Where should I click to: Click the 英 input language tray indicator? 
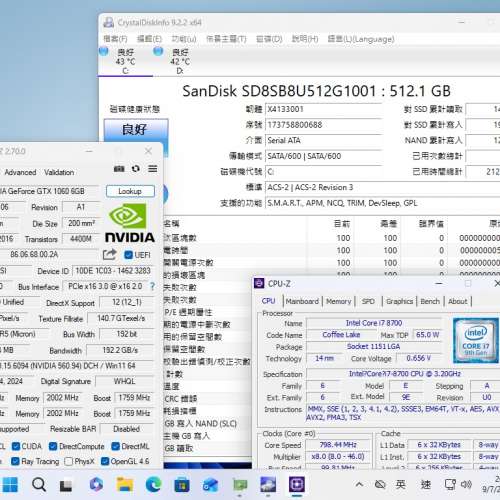tap(401, 484)
